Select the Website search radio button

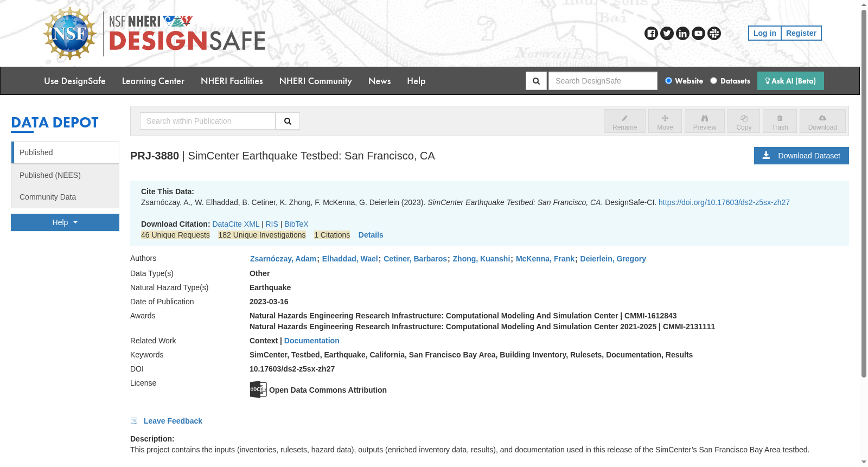pos(668,81)
